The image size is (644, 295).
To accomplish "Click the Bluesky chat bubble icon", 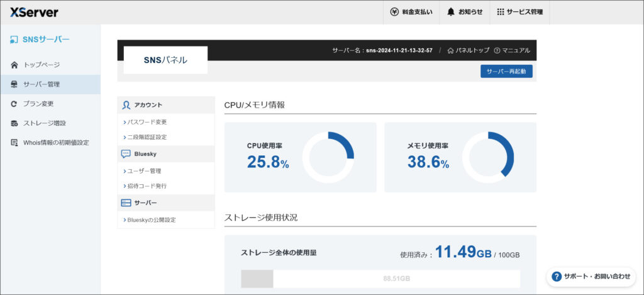I will pyautogui.click(x=126, y=154).
